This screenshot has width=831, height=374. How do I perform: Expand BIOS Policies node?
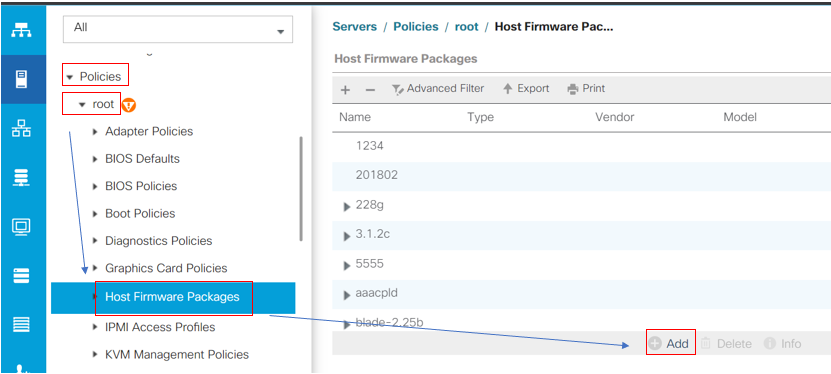95,186
